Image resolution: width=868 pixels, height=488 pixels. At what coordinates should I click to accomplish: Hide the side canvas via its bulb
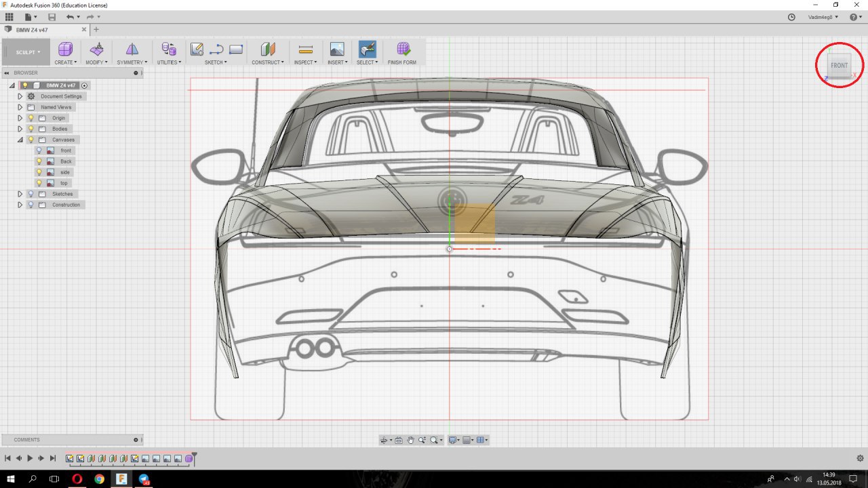click(x=39, y=172)
